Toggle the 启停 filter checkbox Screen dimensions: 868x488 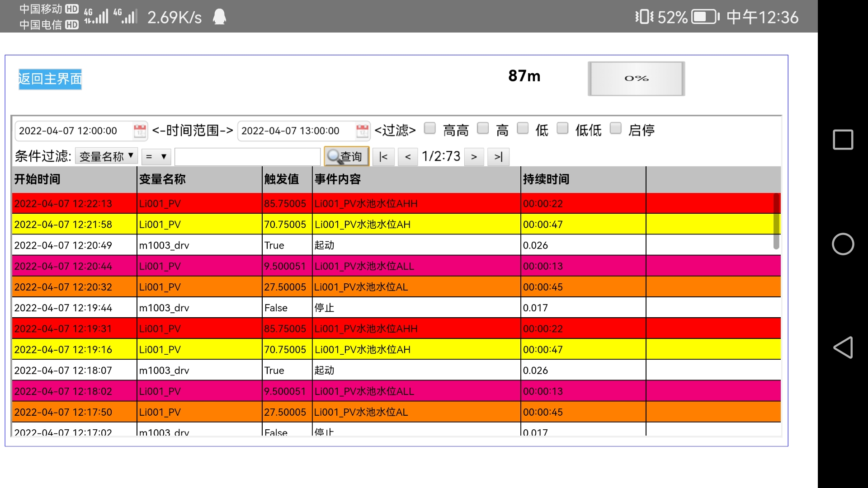(615, 129)
